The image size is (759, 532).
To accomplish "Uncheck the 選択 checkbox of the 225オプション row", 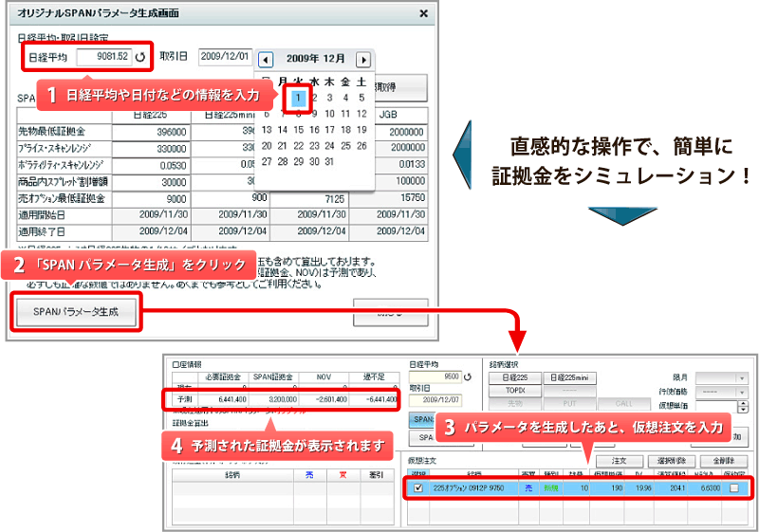I will (417, 488).
